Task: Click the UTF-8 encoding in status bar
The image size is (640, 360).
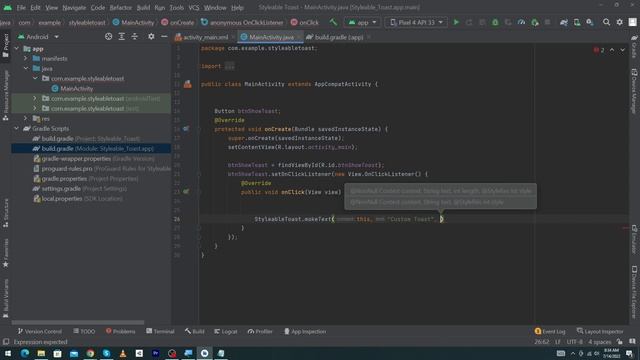Action: (574, 342)
